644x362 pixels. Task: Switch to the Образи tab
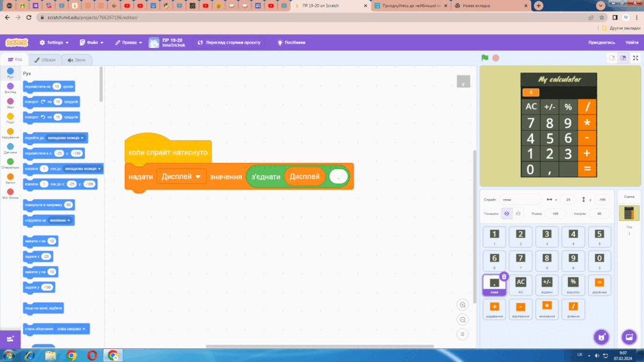click(x=45, y=60)
